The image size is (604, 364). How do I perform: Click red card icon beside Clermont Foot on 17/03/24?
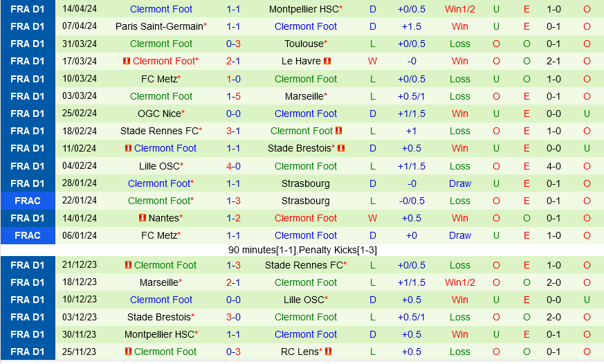coord(126,61)
